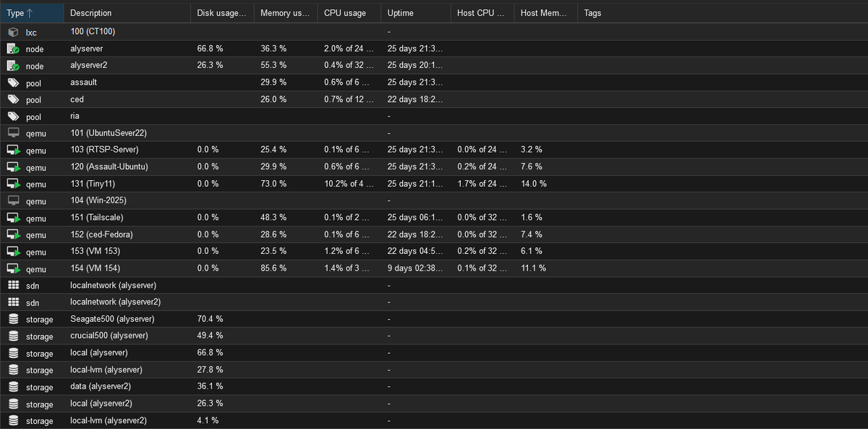Sort by the Disk usage column header
The image size is (868, 429).
tap(223, 13)
